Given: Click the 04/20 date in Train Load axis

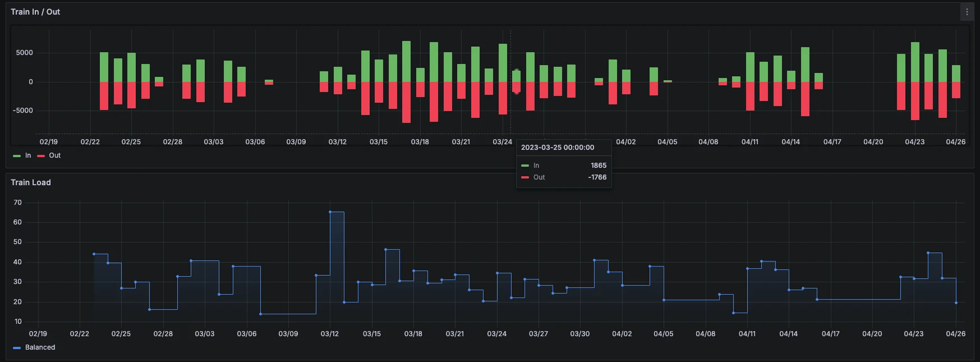Looking at the screenshot, I should (872, 334).
